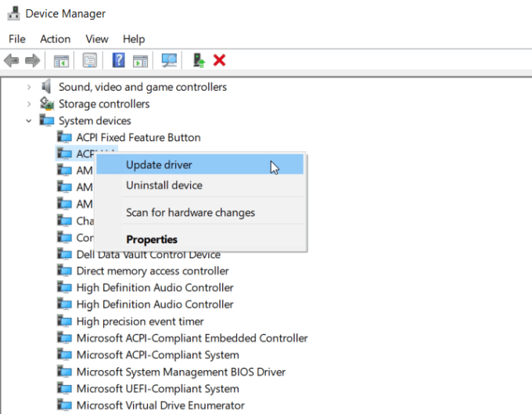The width and height of the screenshot is (532, 414).
Task: Click the red X Uninstall device icon
Action: (x=220, y=60)
